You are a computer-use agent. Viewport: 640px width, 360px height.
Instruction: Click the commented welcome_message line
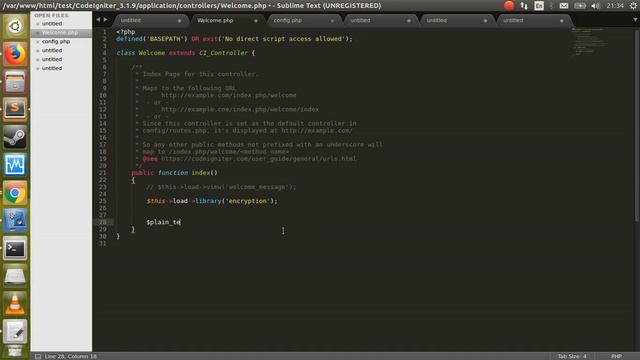(x=220, y=187)
